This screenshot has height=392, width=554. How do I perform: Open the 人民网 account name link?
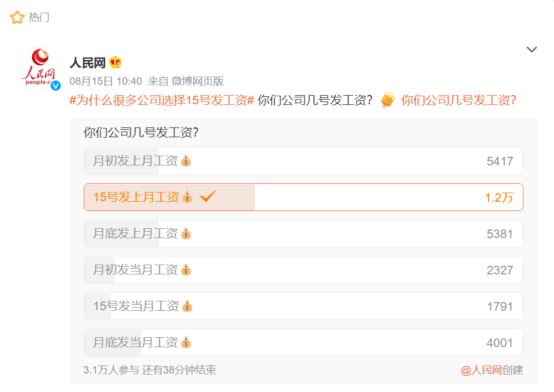88,63
